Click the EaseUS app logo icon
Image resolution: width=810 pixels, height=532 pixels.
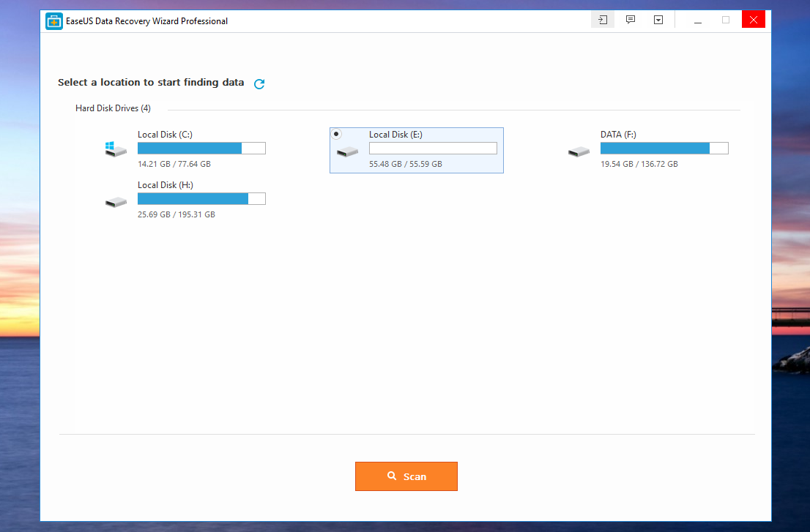tap(53, 21)
